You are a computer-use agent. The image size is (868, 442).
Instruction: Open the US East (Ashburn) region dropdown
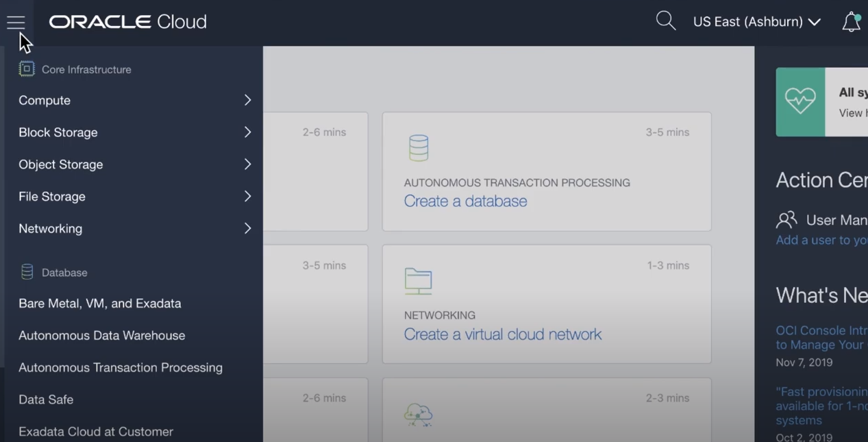coord(756,21)
